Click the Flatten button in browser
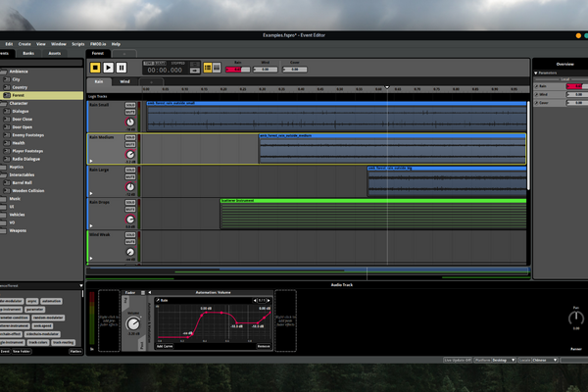This screenshot has height=392, width=588. point(75,352)
